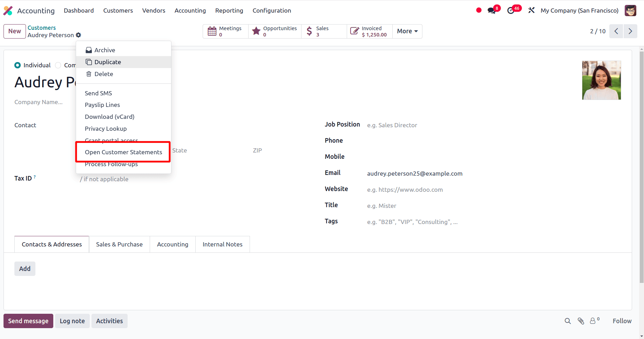This screenshot has width=644, height=339.
Task: Click the Follow button
Action: click(622, 321)
